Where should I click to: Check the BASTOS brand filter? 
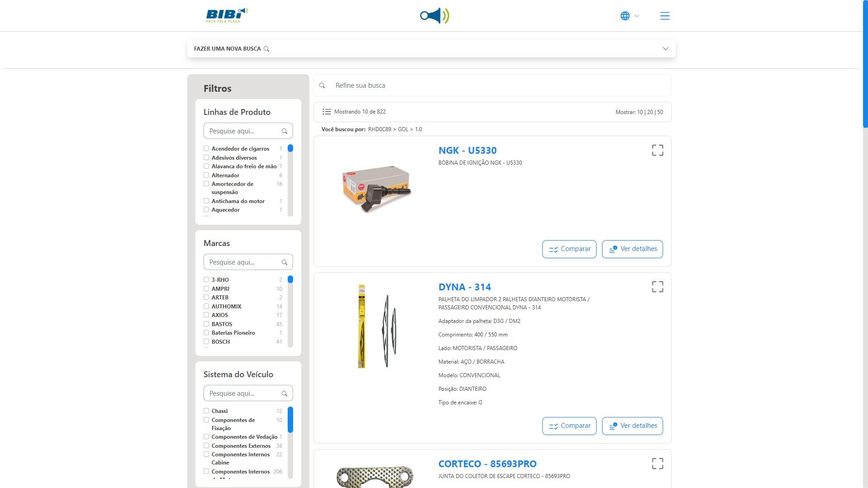click(x=206, y=324)
